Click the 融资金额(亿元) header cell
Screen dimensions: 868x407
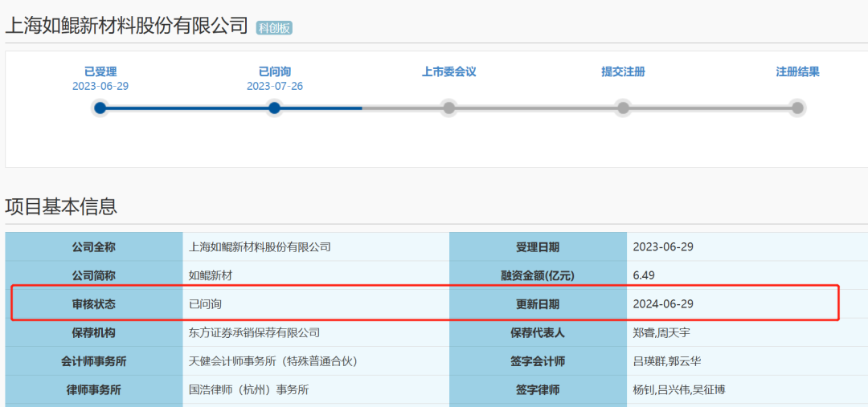click(x=538, y=275)
